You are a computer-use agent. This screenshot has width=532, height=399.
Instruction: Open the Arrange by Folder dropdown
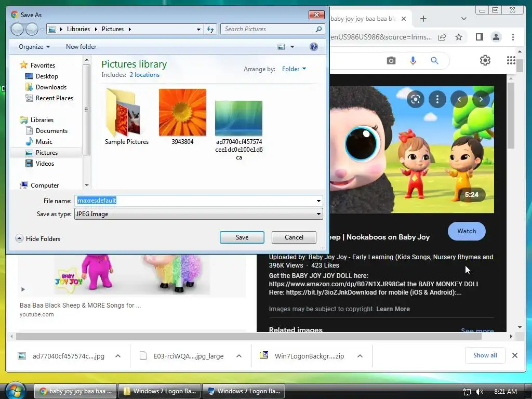point(294,69)
